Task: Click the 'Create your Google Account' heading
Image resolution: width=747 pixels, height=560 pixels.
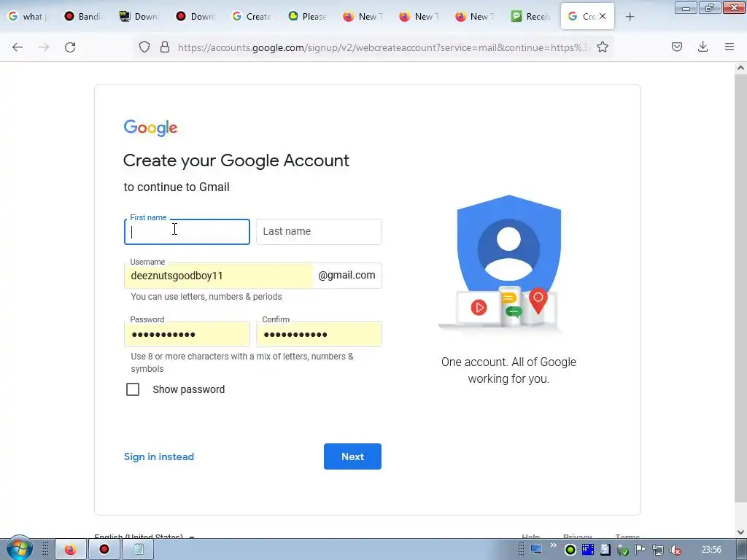Action: (x=236, y=160)
